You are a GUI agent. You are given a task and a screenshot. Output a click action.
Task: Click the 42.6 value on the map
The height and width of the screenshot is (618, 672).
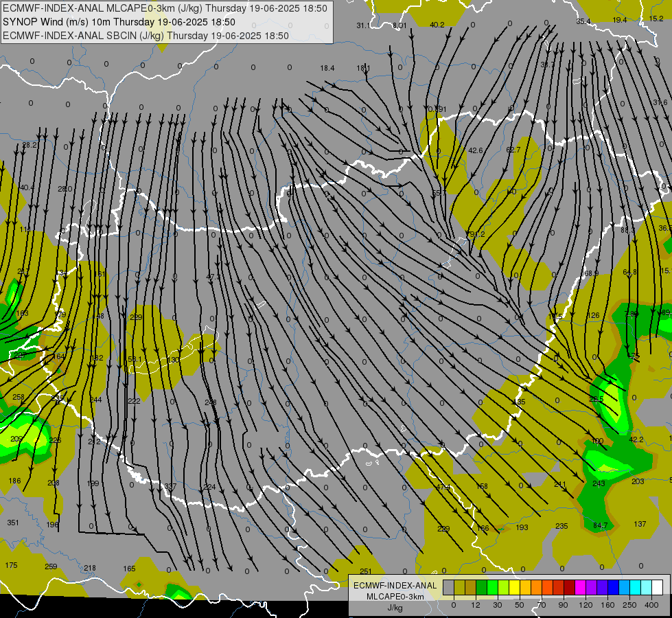click(476, 150)
